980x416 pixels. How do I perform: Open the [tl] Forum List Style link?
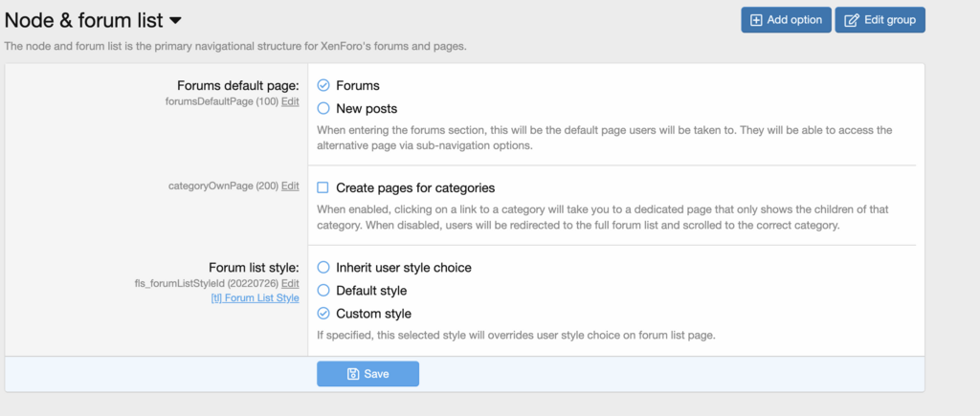click(255, 298)
